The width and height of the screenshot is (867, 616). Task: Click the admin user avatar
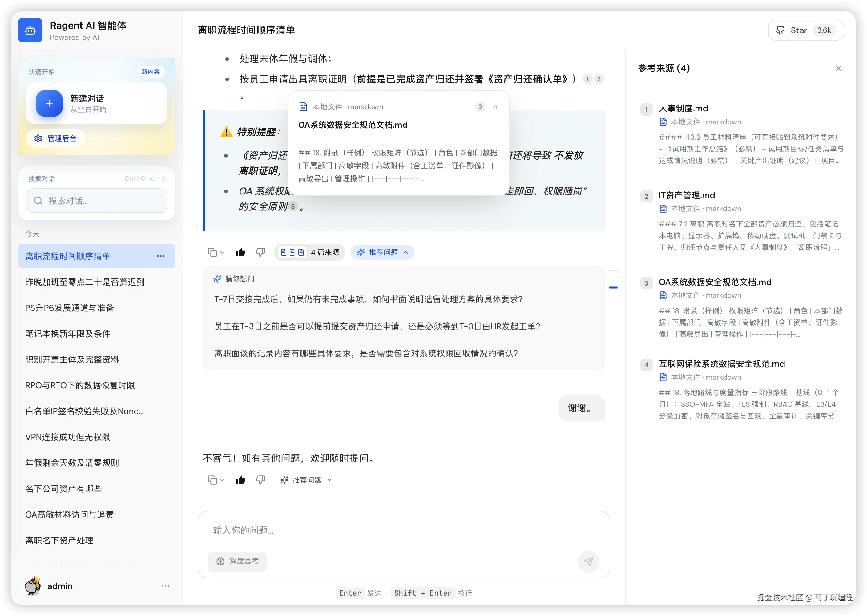point(33,586)
